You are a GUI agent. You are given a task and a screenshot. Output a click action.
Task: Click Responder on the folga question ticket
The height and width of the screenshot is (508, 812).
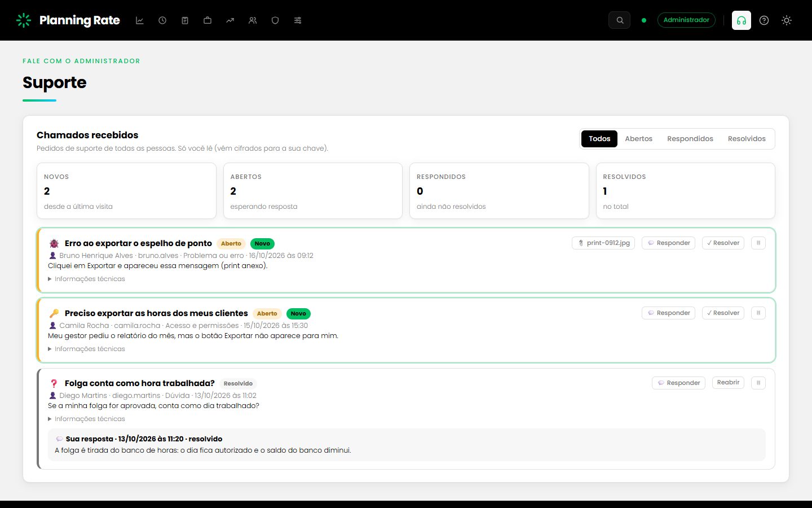pyautogui.click(x=678, y=383)
